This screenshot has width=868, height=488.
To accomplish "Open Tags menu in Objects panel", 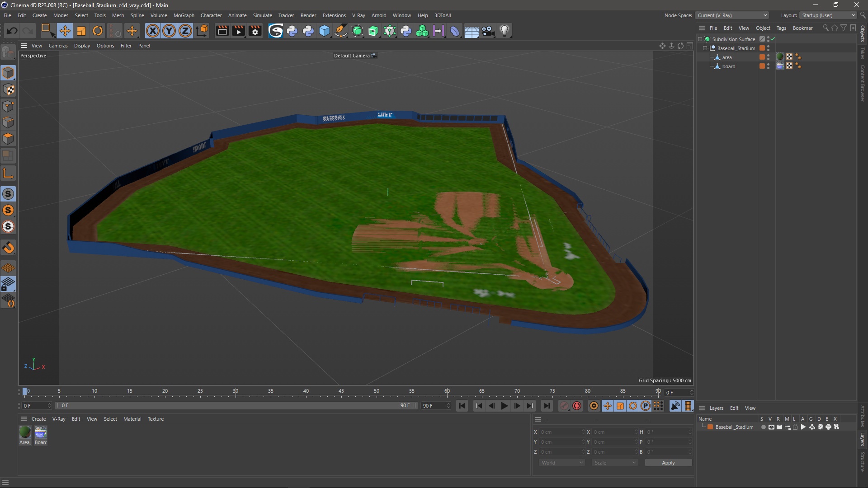I will (x=781, y=28).
